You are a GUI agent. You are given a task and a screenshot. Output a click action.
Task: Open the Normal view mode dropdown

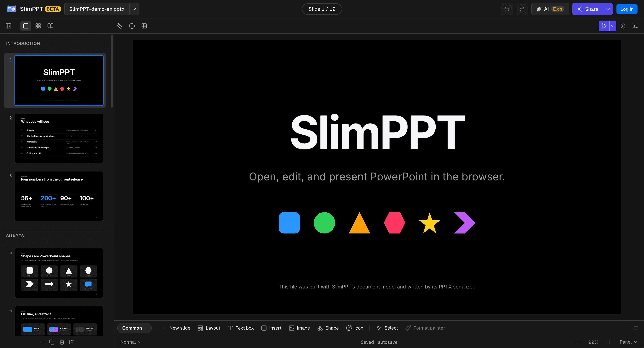point(131,342)
